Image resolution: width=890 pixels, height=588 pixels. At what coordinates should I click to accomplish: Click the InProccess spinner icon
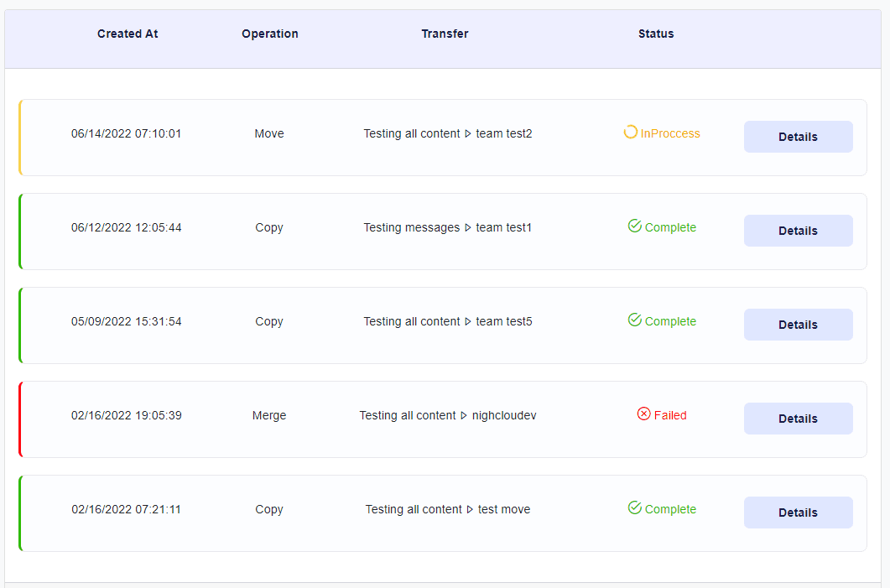630,133
